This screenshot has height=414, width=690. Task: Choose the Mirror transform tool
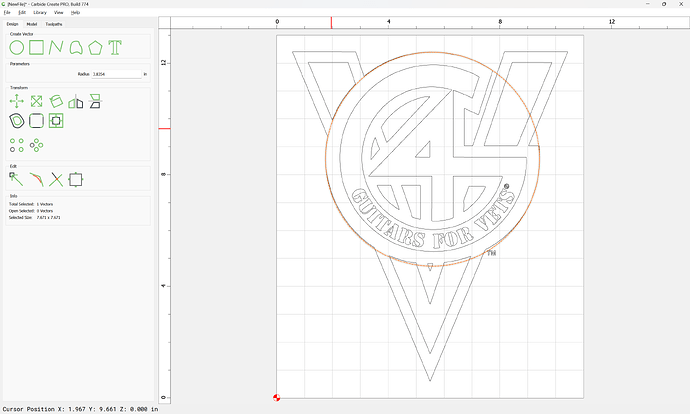76,102
